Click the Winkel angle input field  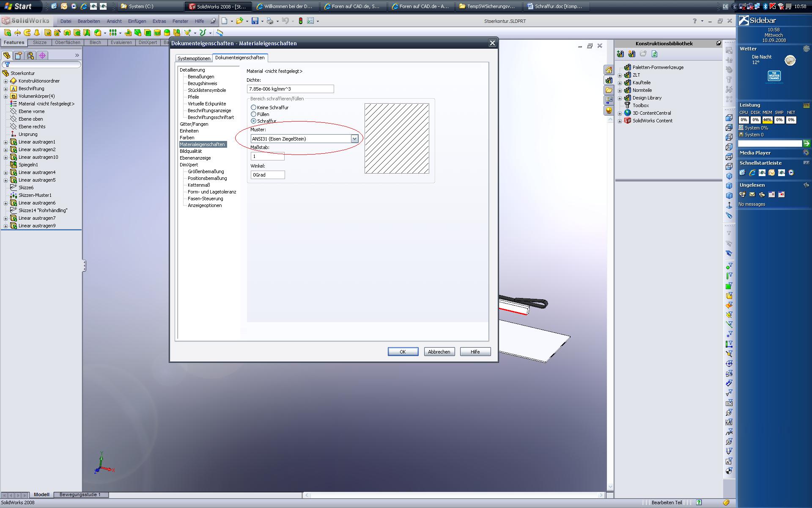[268, 175]
